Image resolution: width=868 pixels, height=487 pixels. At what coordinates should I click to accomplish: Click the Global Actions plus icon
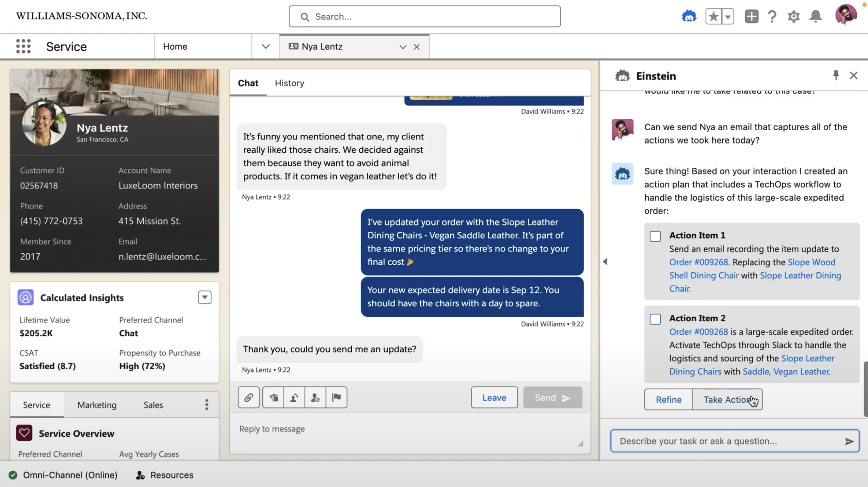pyautogui.click(x=752, y=16)
